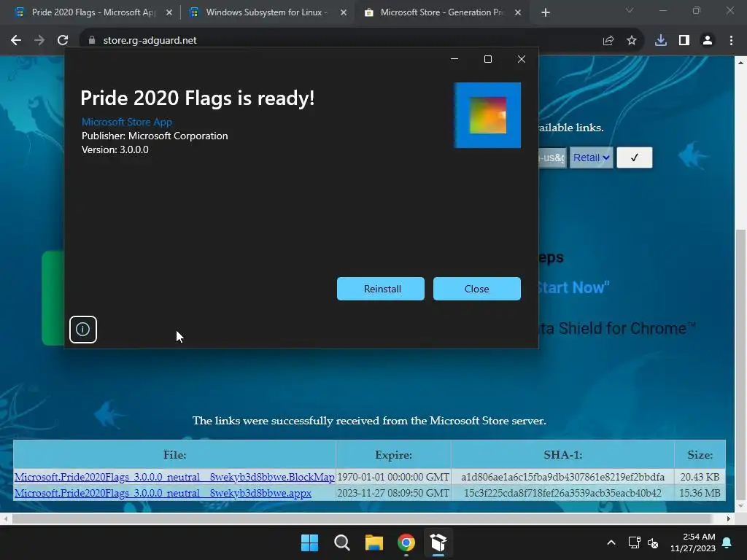Screen dimensions: 747x560
Task: Click App Installer taskbar icon
Action: click(438, 542)
